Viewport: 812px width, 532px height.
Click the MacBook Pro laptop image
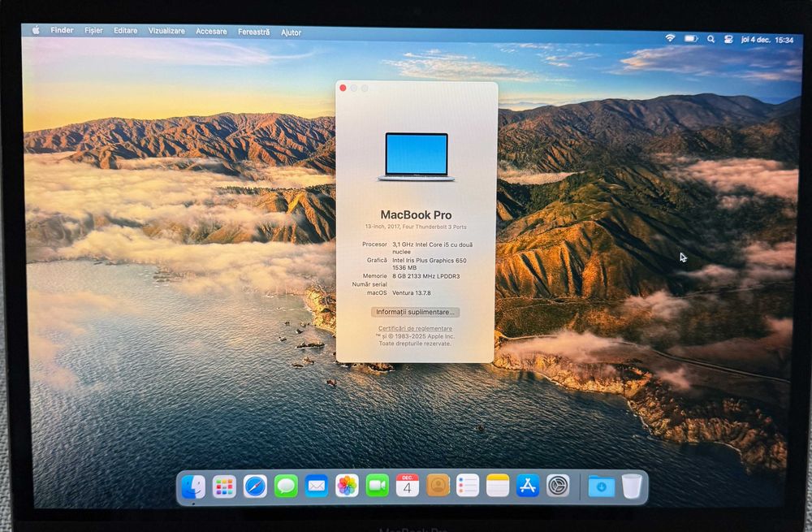pos(417,157)
